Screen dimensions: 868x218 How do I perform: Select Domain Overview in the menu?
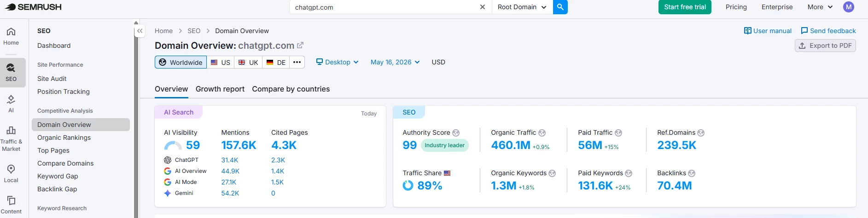(x=81, y=125)
